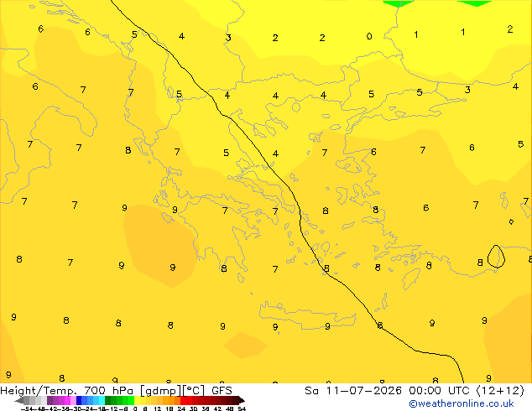Click the yellow swatch in the temperature legend
The image size is (532, 411).
137,400
